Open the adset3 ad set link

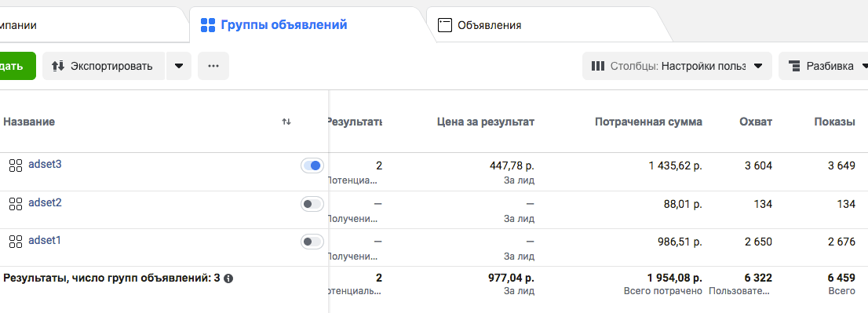[45, 164]
